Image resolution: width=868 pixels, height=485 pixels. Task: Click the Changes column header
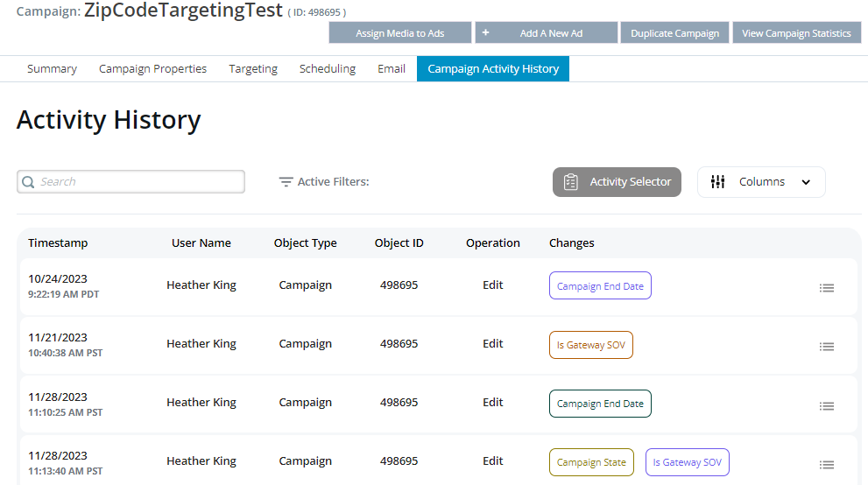572,242
